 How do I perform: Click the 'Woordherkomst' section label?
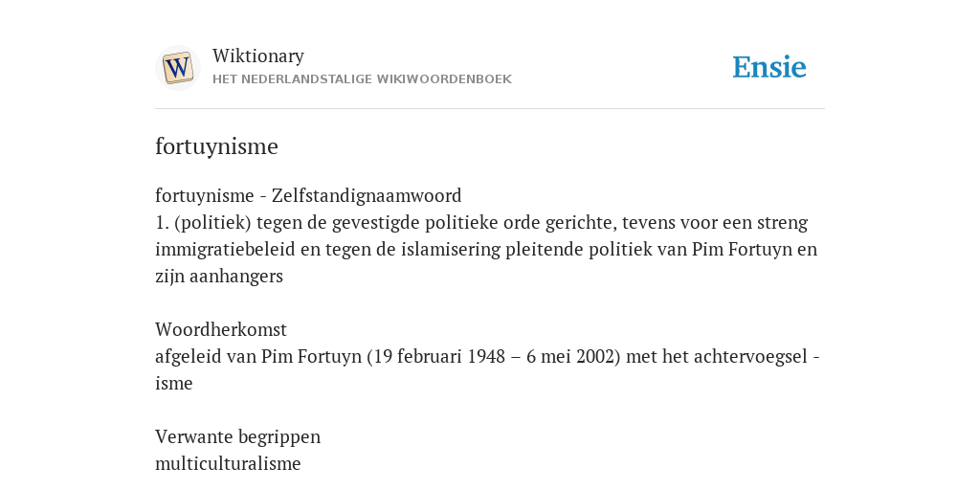pos(221,329)
